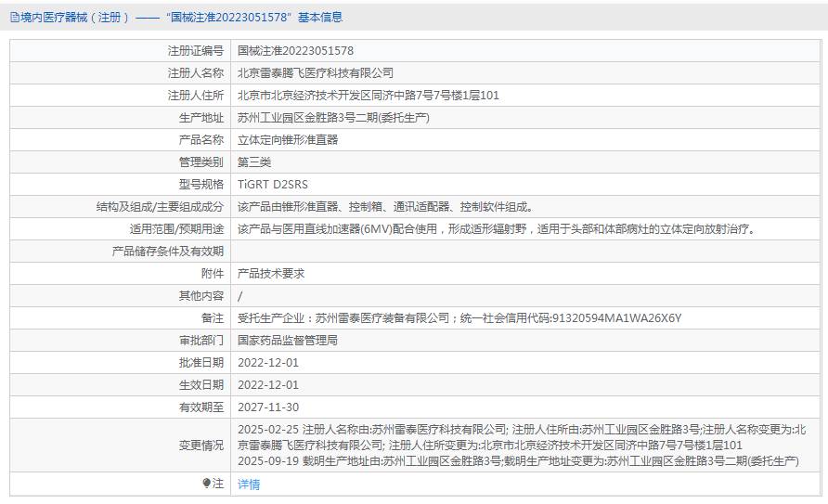The image size is (828, 504).
Task: Click approval date 2022-12-01 in 批准日期 row
Action: click(x=268, y=363)
